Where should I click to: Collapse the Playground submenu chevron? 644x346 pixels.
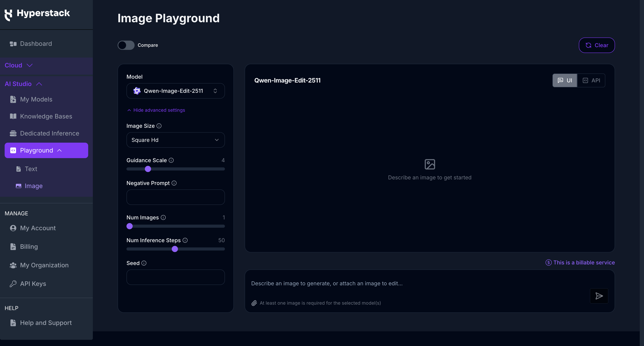point(60,150)
